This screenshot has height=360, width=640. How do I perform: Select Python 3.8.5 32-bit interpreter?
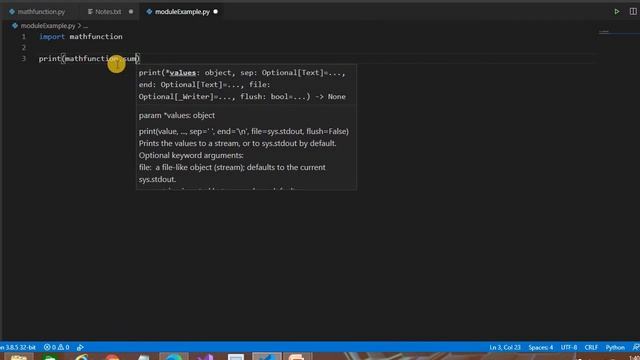pyautogui.click(x=18, y=347)
